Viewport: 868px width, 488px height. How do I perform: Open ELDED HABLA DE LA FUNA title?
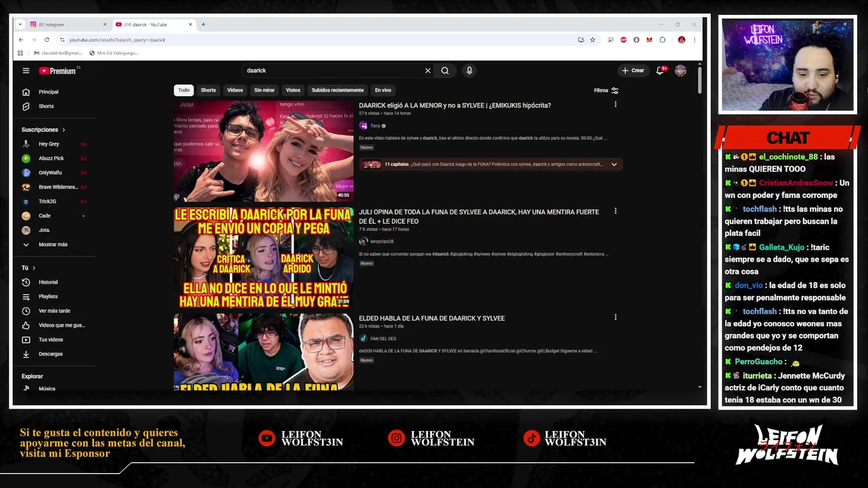[x=432, y=319]
